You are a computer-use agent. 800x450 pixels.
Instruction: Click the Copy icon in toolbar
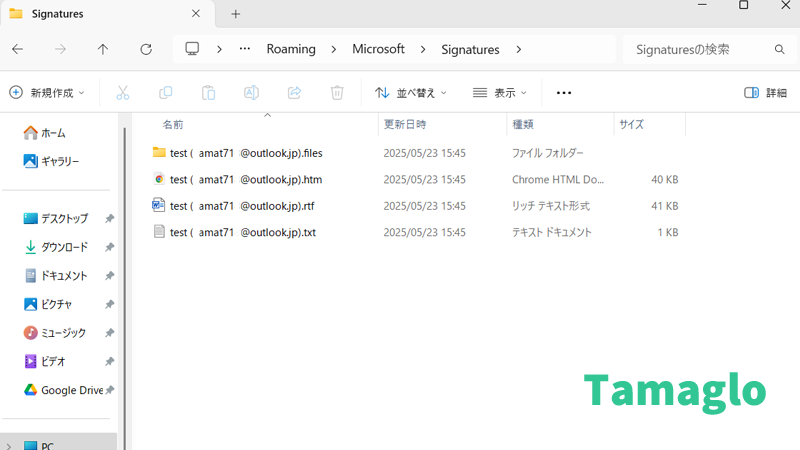166,92
